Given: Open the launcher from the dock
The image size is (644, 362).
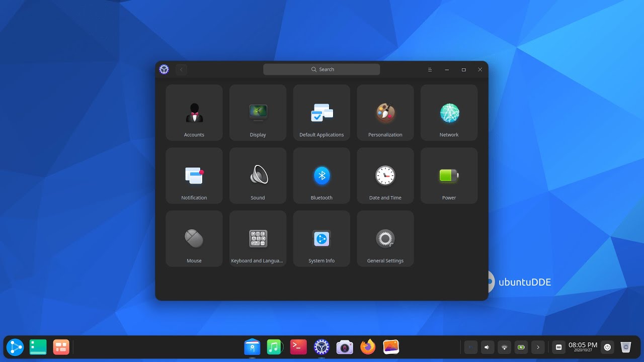Looking at the screenshot, I should pyautogui.click(x=15, y=347).
